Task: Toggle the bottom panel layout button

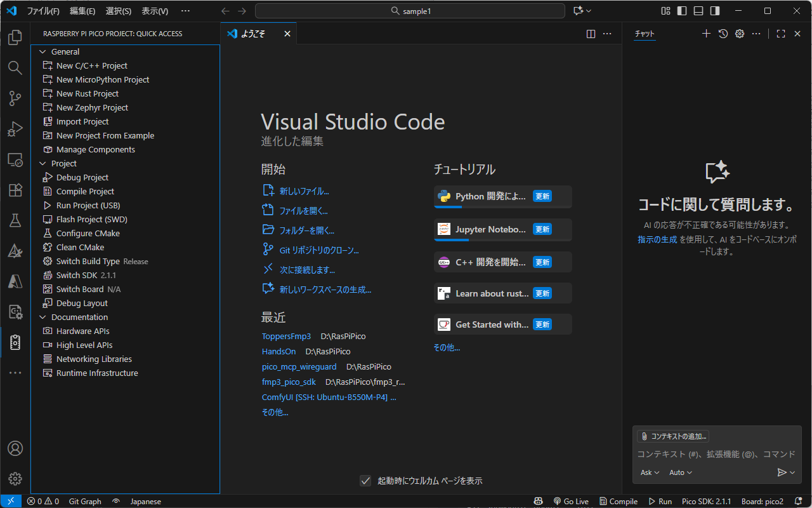Action: coord(698,11)
